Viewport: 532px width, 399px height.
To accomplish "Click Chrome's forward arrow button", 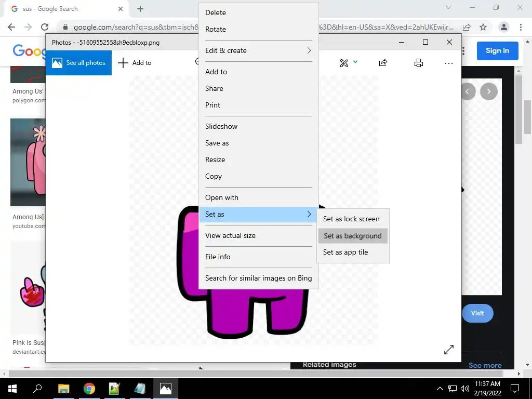I will pyautogui.click(x=28, y=27).
